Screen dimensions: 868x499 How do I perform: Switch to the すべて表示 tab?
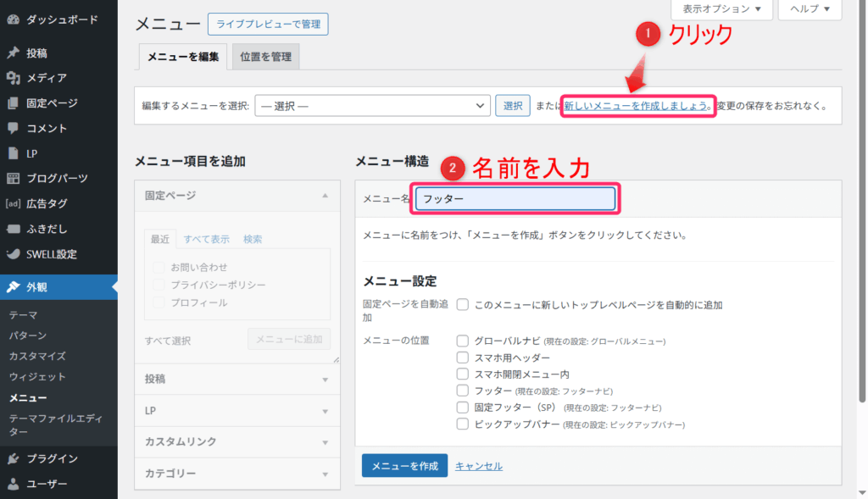click(207, 239)
